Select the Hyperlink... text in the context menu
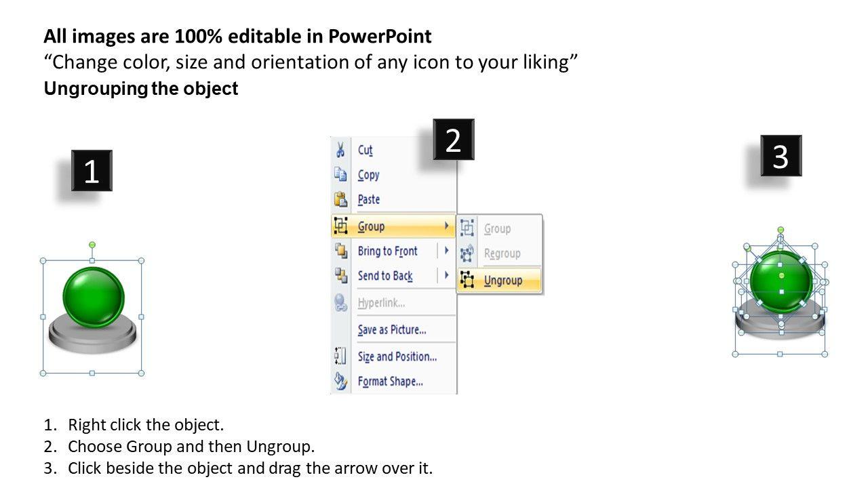Viewport: 868px width, 488px height. point(381,303)
